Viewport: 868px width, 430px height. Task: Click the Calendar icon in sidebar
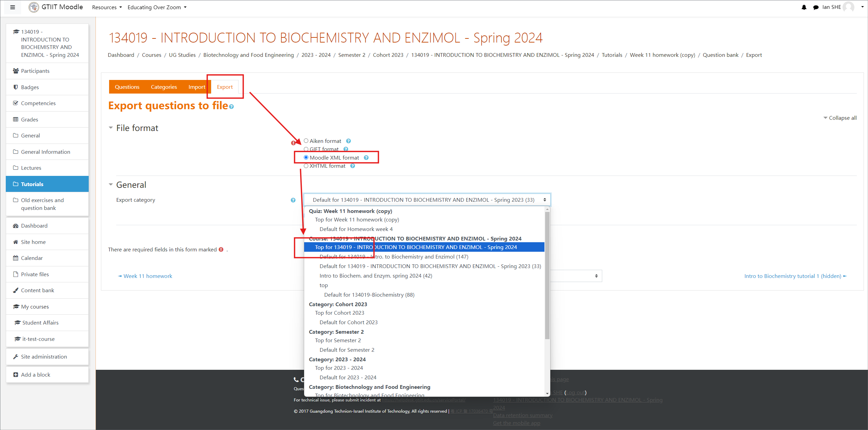(x=16, y=258)
